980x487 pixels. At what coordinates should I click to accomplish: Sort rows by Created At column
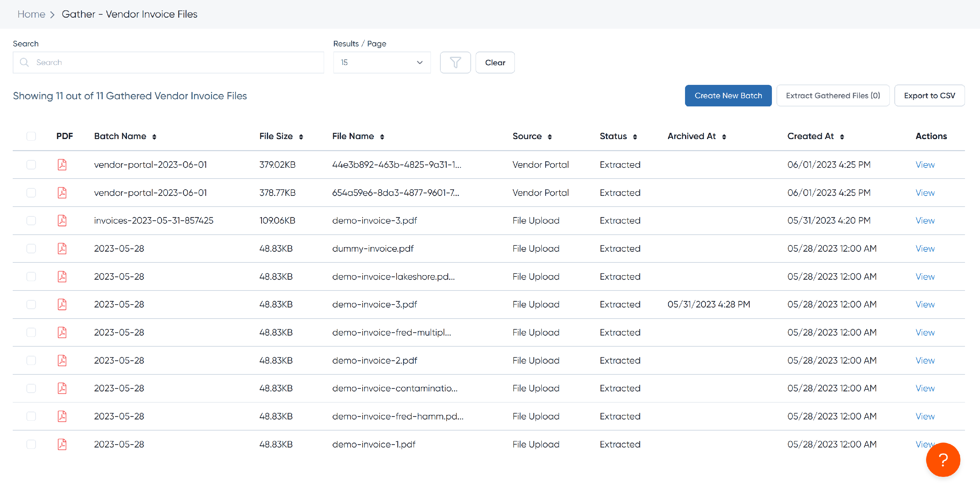[816, 136]
